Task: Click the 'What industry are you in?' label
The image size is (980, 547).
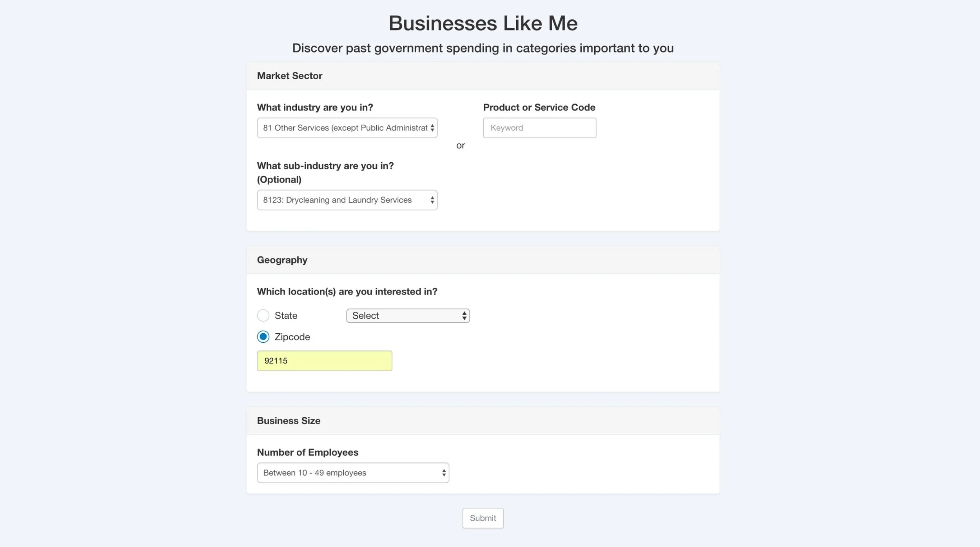Action: click(315, 107)
